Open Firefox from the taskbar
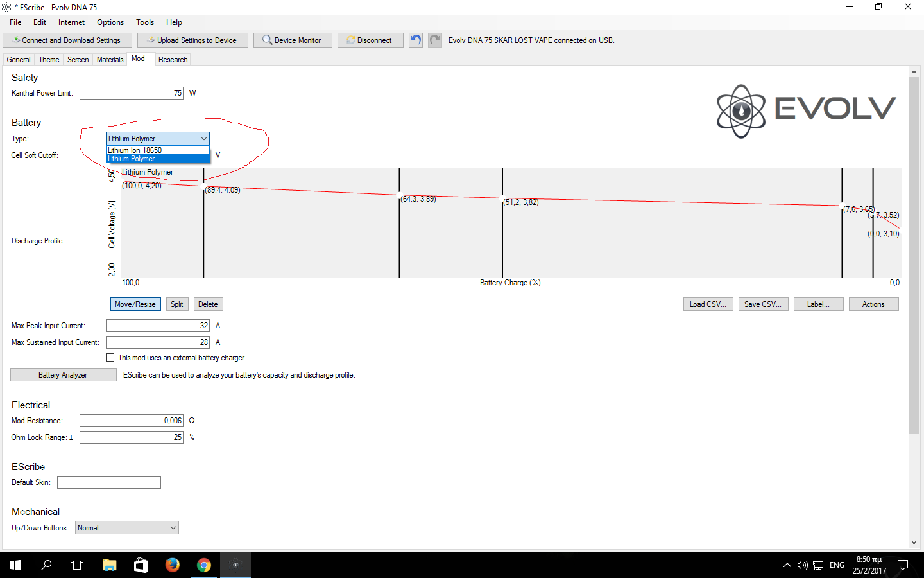The image size is (924, 578). click(173, 565)
